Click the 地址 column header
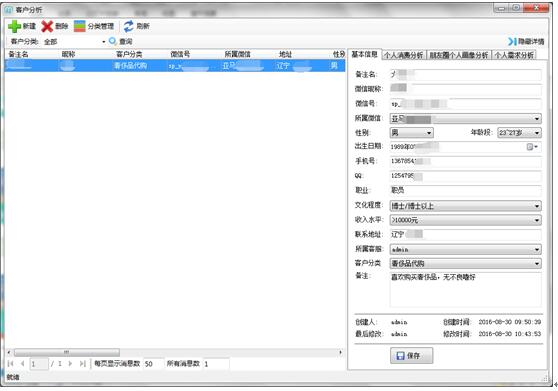Image resolution: width=558 pixels, height=391 pixels. click(x=285, y=54)
